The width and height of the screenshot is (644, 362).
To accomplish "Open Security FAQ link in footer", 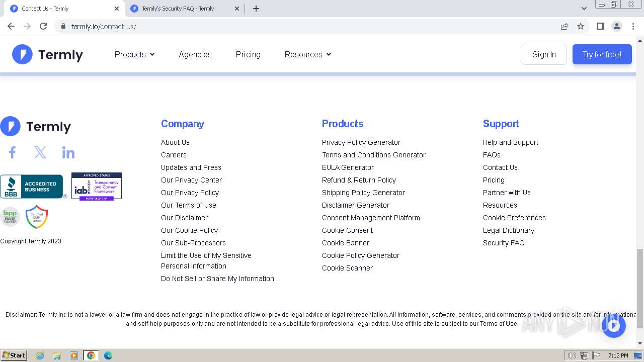I will click(504, 243).
